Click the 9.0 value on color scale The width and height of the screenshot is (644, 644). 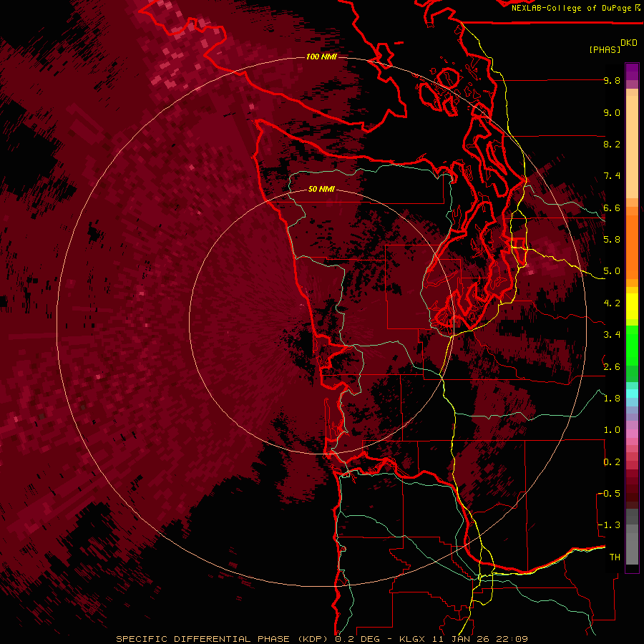click(612, 112)
